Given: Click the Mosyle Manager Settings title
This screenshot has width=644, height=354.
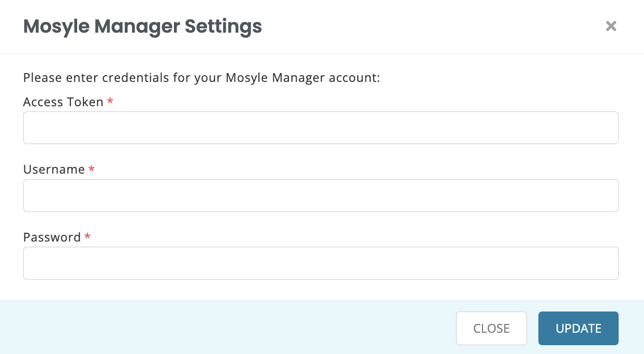Looking at the screenshot, I should tap(142, 26).
